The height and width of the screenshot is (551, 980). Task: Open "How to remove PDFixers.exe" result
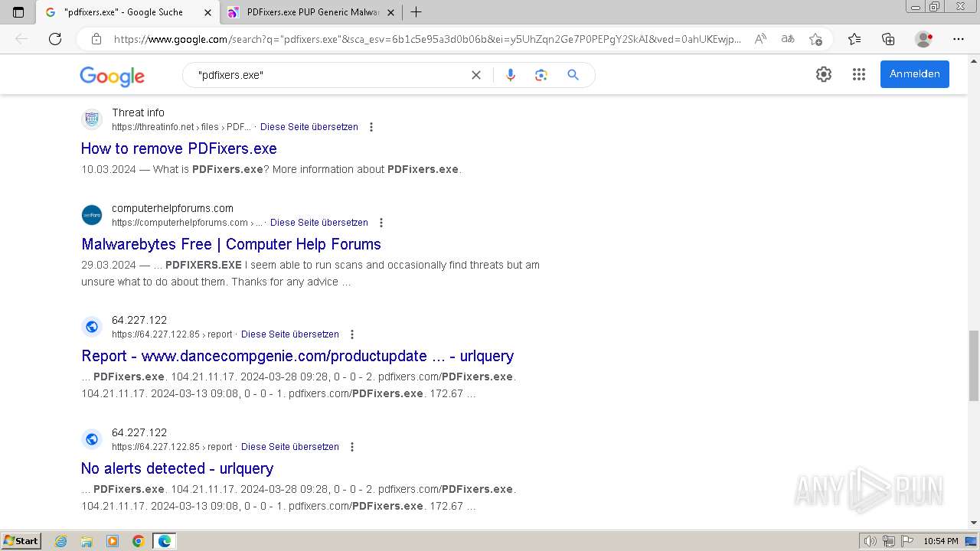click(x=179, y=148)
